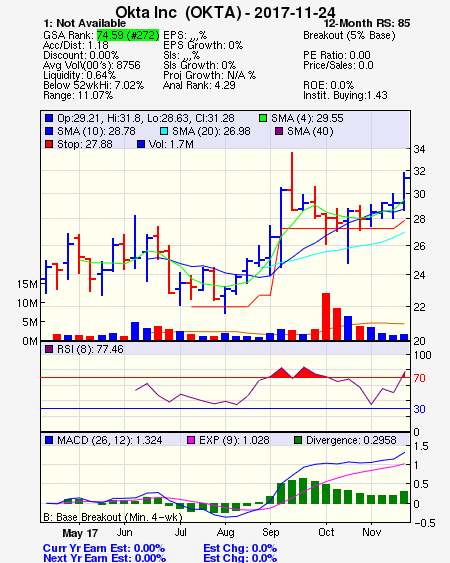Click the cyan SMA (20) legend swatch
The image size is (450, 563).
164,131
